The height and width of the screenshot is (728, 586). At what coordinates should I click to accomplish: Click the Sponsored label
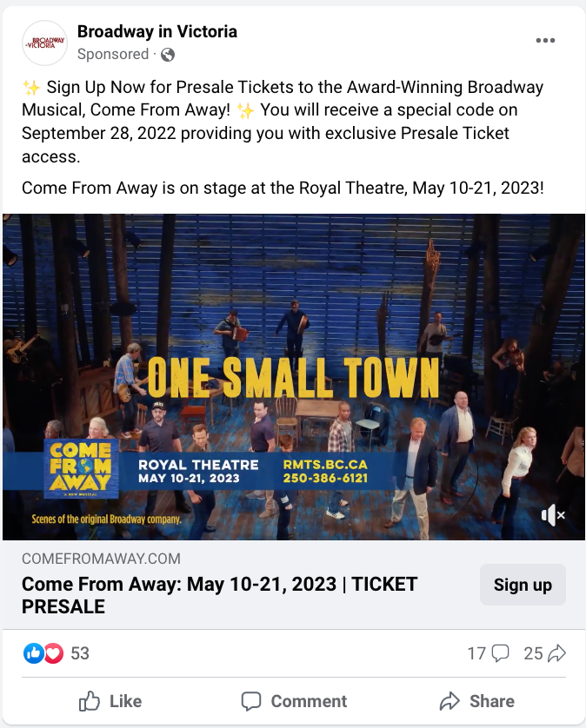pyautogui.click(x=113, y=54)
